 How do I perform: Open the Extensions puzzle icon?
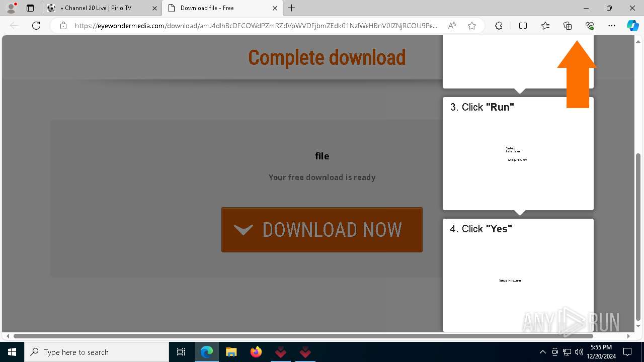499,26
